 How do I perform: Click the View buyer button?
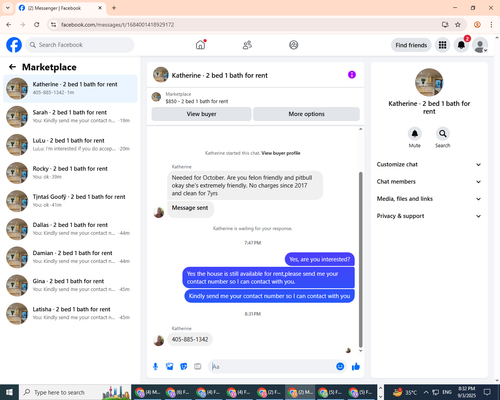tap(201, 114)
